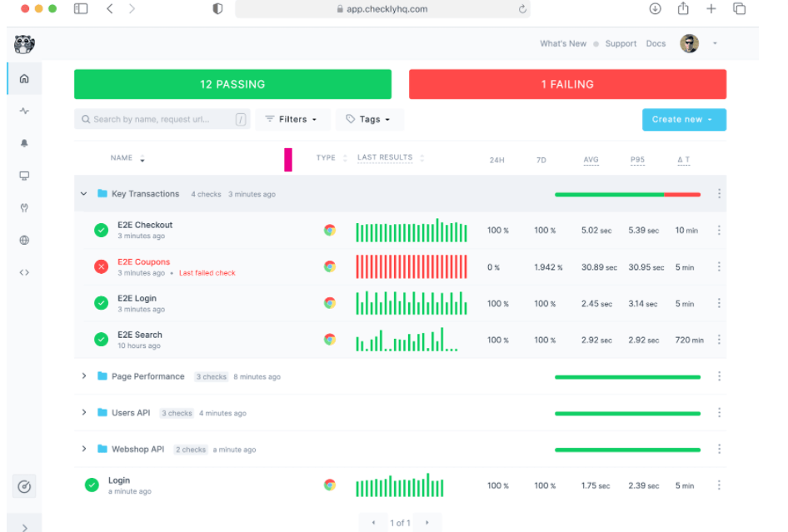Expand the Page Performance group
This screenshot has height=532, width=788.
pos(84,375)
